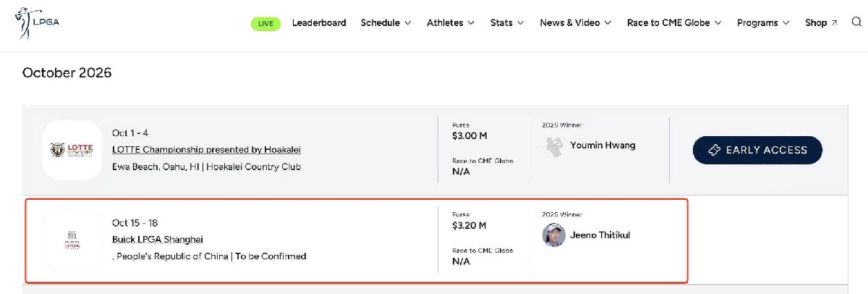This screenshot has width=868, height=294.
Task: Open the News & Video menu
Action: point(575,23)
